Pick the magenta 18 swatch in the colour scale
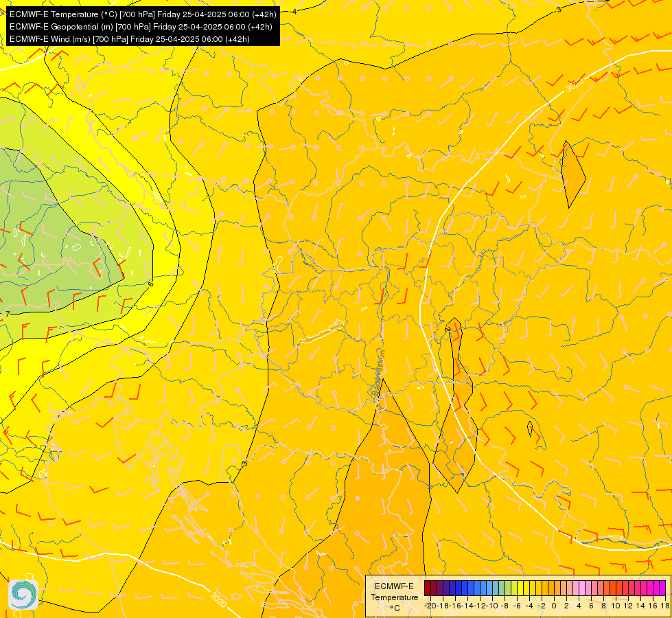This screenshot has width=672, height=618. (662, 588)
